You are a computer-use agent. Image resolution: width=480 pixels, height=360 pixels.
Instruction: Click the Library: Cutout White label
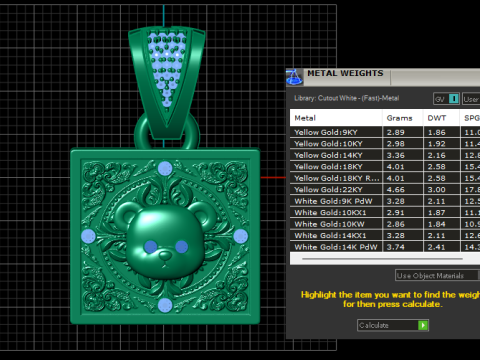(x=347, y=98)
